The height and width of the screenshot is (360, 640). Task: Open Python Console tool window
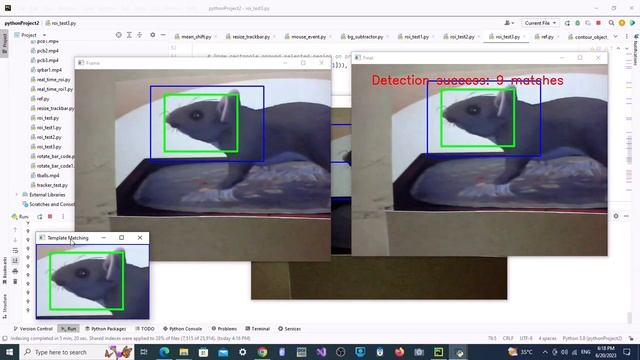(182, 329)
